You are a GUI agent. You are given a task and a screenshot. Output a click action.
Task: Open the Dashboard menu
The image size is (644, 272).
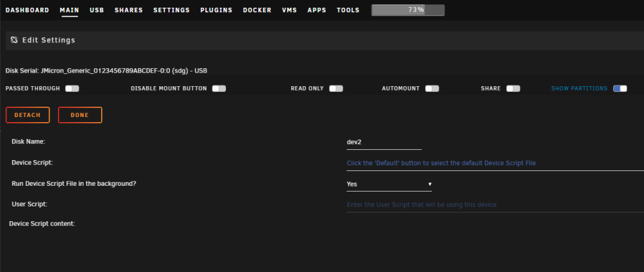click(x=27, y=10)
